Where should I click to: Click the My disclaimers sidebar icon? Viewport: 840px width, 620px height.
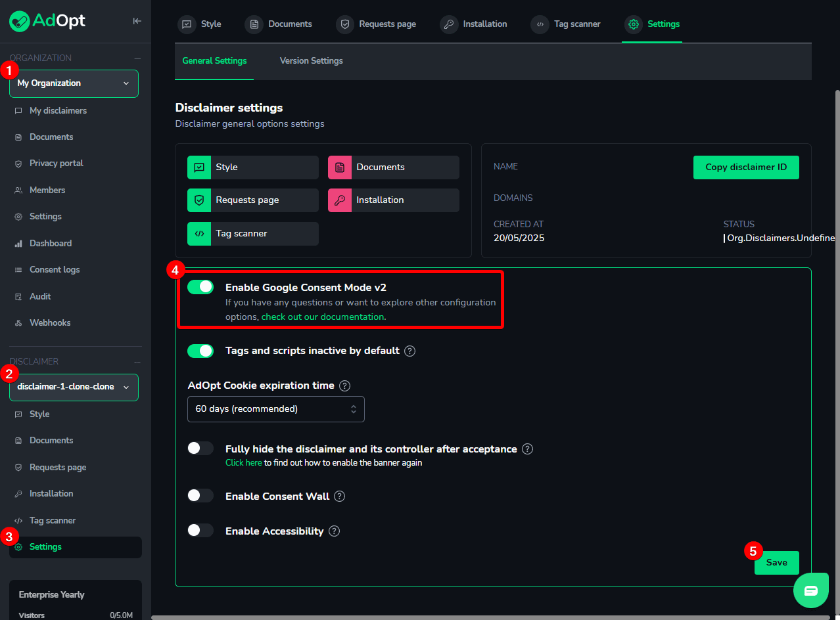pos(18,111)
